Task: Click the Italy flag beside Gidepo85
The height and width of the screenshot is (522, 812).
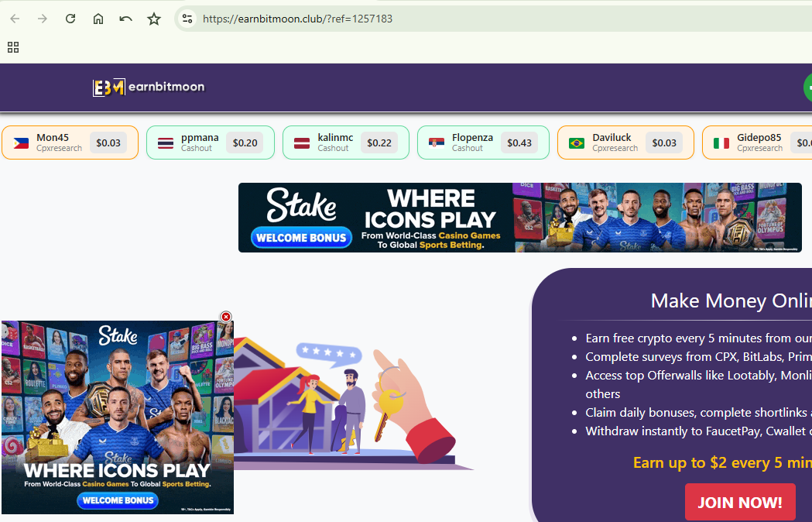Action: [721, 143]
